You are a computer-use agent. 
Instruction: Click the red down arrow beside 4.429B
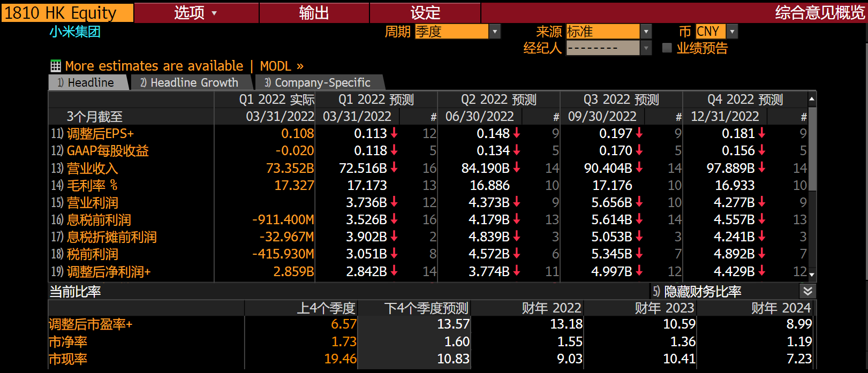tap(762, 271)
